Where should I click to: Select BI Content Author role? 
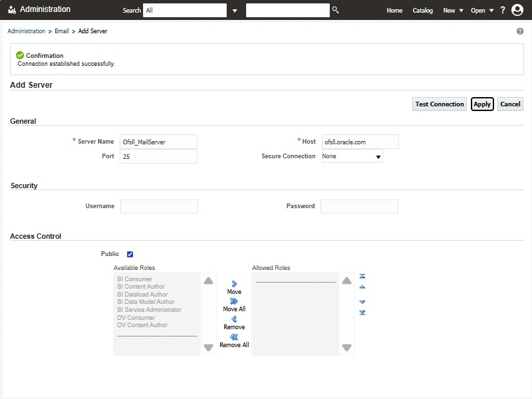(141, 287)
